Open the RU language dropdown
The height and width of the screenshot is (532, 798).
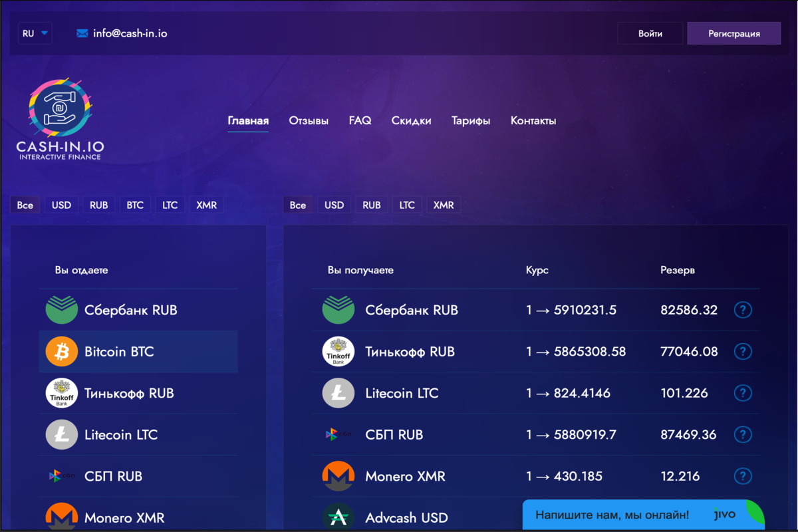pyautogui.click(x=35, y=33)
